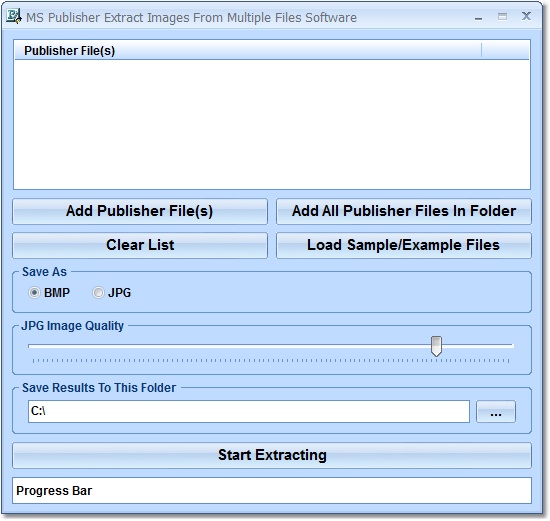Start Extracting images

click(272, 455)
